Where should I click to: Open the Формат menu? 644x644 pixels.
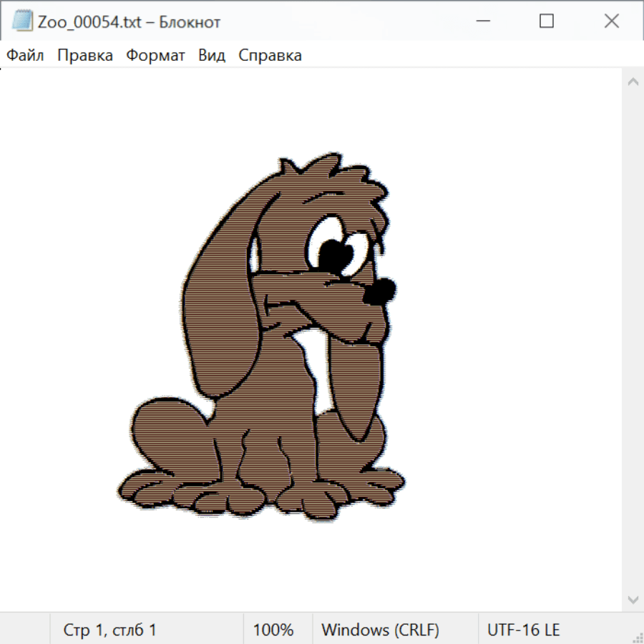click(155, 56)
